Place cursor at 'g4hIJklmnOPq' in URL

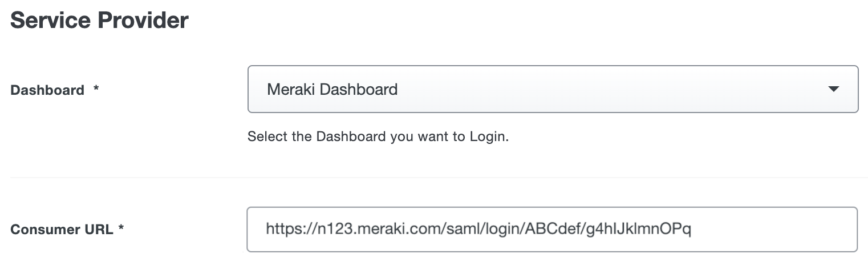click(639, 230)
